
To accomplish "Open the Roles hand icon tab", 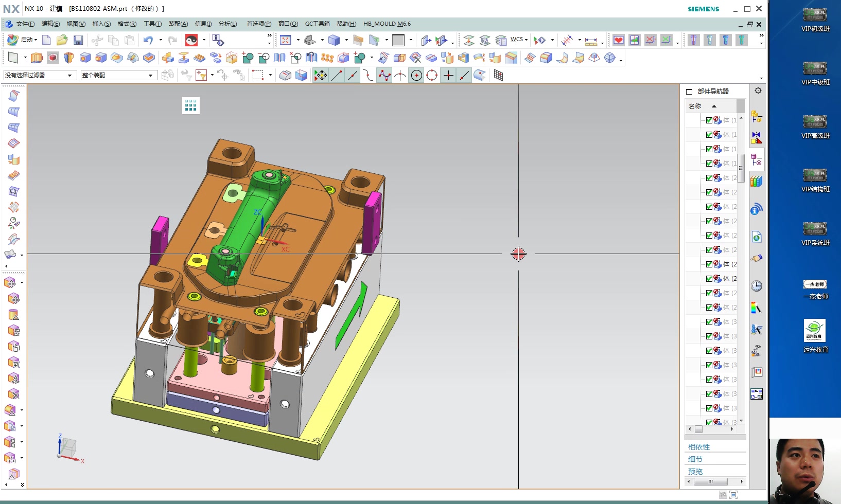I will point(757,258).
